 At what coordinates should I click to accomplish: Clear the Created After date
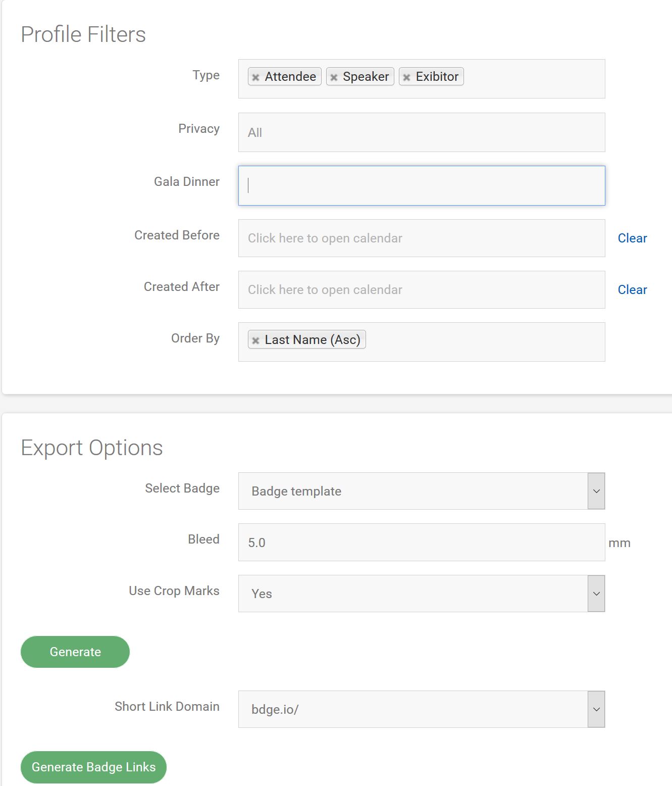point(632,289)
